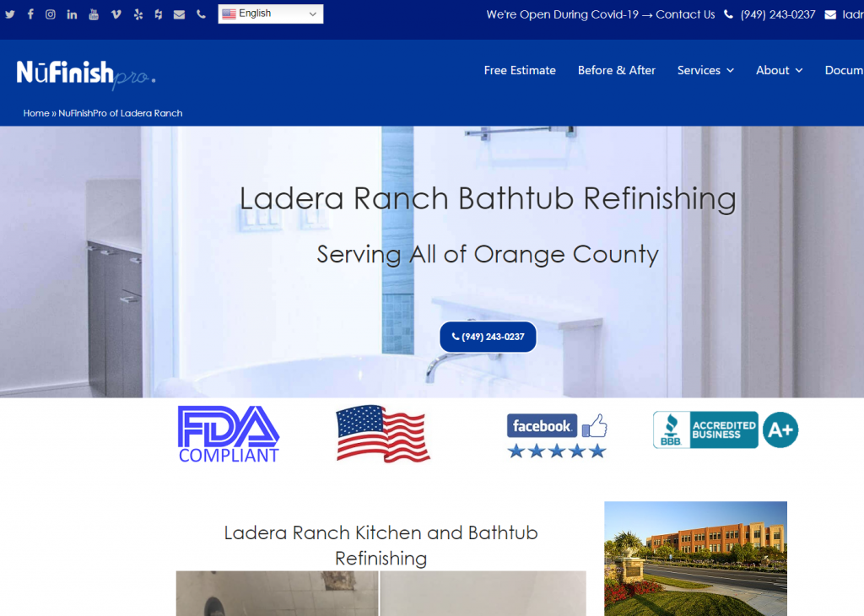Open the YouTube icon

pos(94,14)
